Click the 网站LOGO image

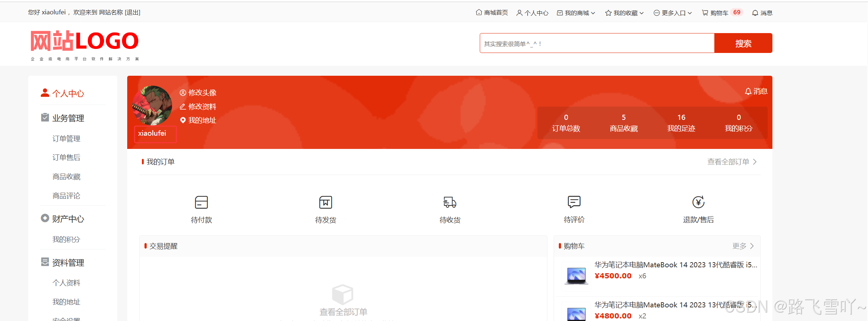pyautogui.click(x=85, y=45)
